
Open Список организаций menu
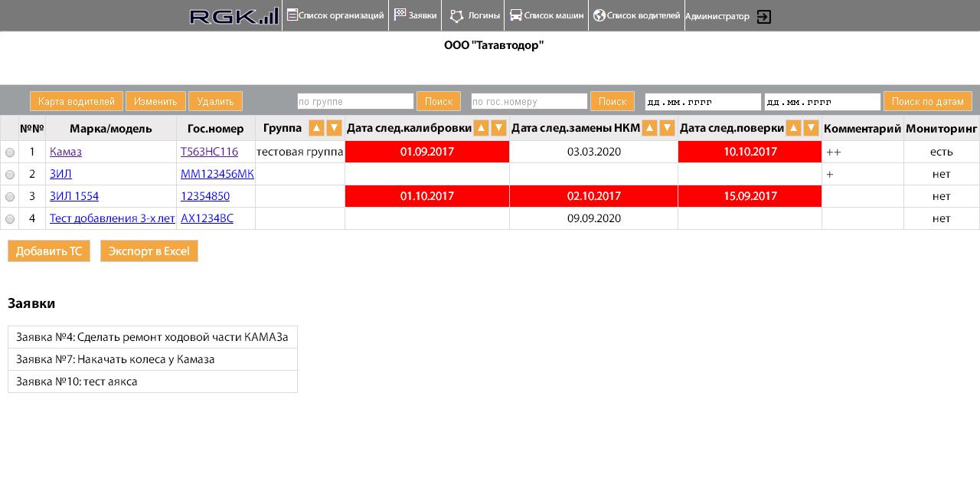pyautogui.click(x=335, y=15)
